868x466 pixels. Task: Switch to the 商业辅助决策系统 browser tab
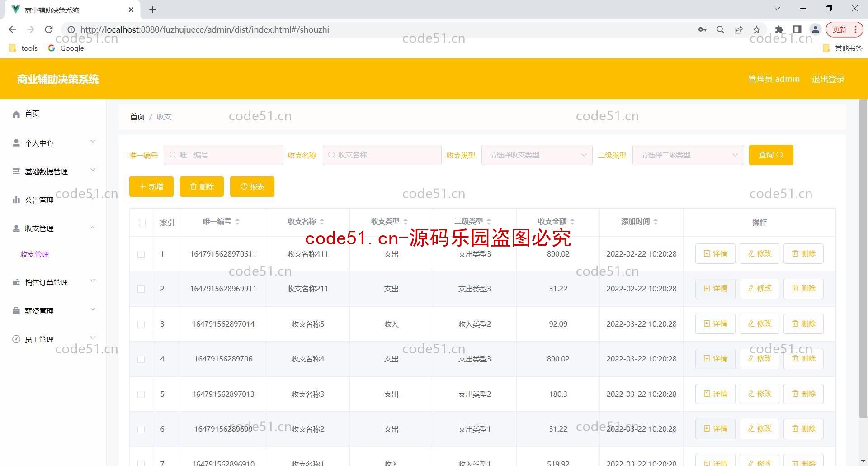point(72,10)
